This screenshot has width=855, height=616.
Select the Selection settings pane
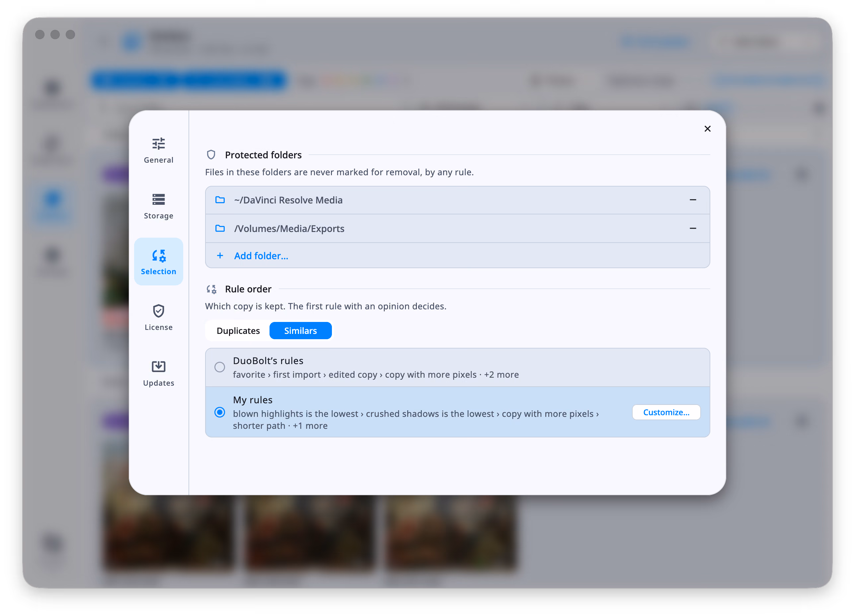click(158, 262)
